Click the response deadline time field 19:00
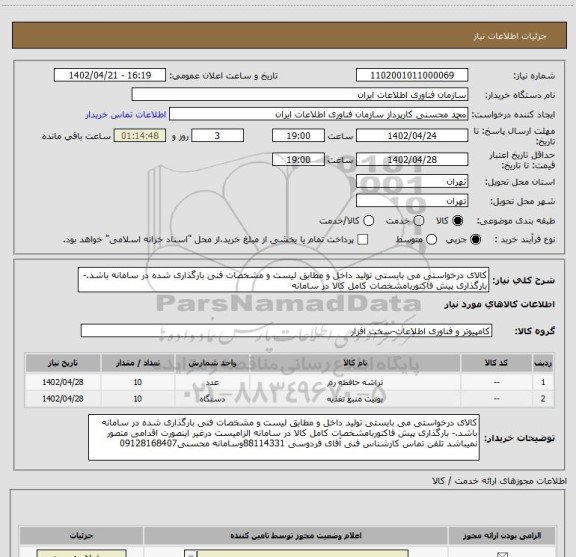 tap(298, 136)
